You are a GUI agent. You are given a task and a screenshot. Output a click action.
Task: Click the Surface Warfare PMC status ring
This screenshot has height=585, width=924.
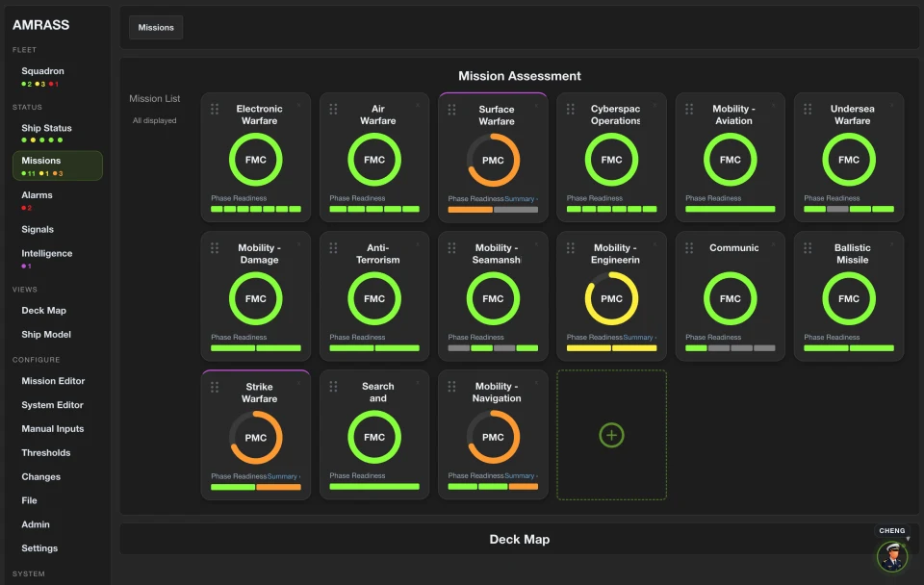coord(493,161)
